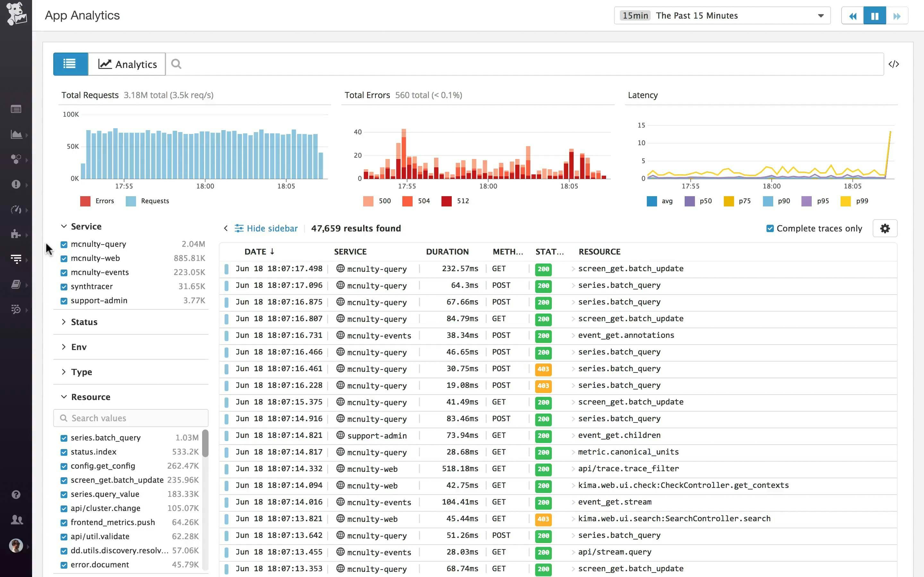
Task: Click the Hide sidebar button
Action: point(265,228)
